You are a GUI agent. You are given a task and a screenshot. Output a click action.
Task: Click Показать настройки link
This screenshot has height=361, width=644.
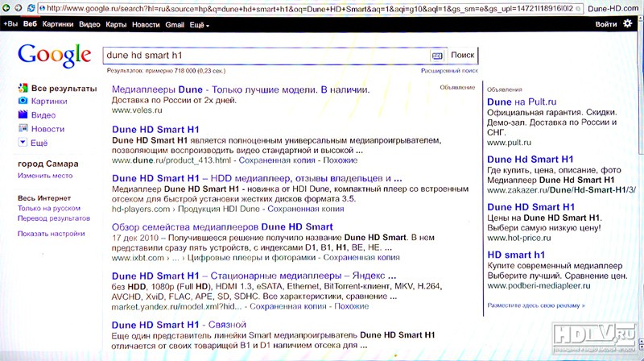(x=51, y=234)
